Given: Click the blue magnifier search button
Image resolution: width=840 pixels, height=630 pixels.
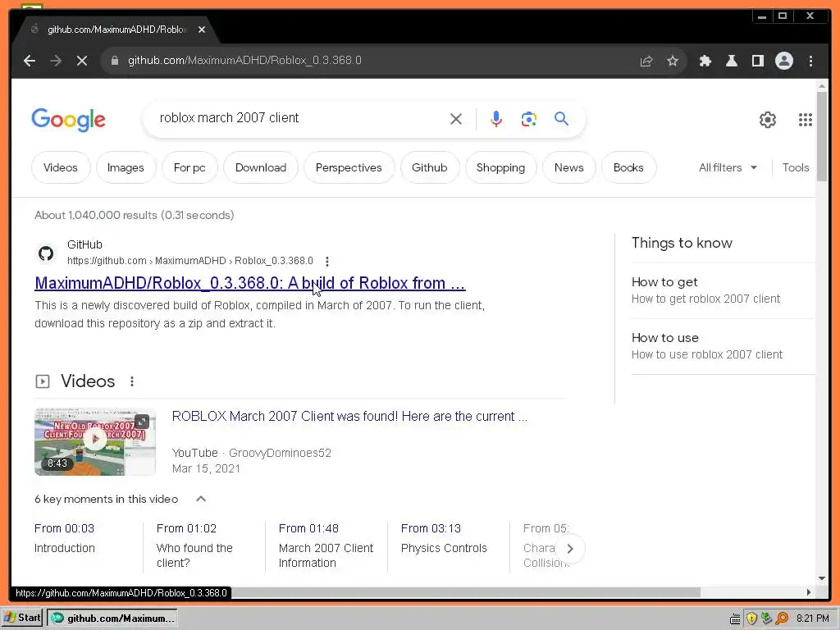Looking at the screenshot, I should coord(561,118).
